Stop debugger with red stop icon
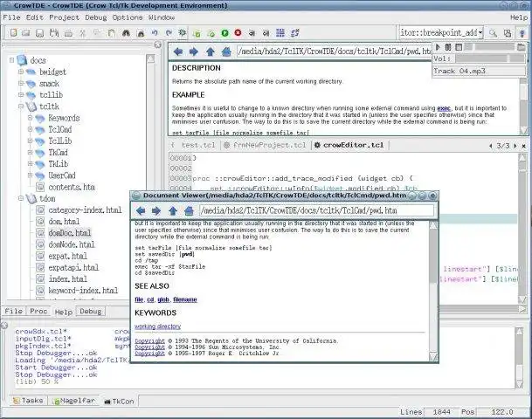Screen dimensions: 532x419 pos(238,32)
